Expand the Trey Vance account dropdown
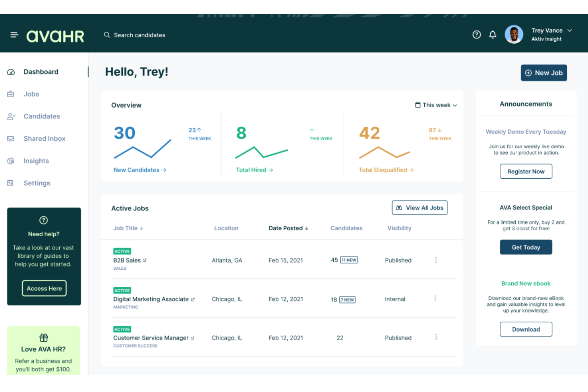This screenshot has width=588, height=392. tap(570, 30)
